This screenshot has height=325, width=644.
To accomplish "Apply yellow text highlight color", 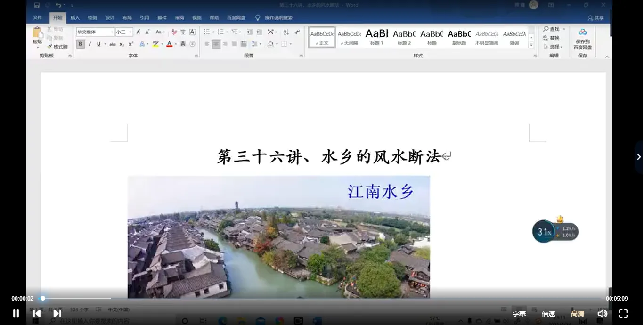I will [x=156, y=44].
